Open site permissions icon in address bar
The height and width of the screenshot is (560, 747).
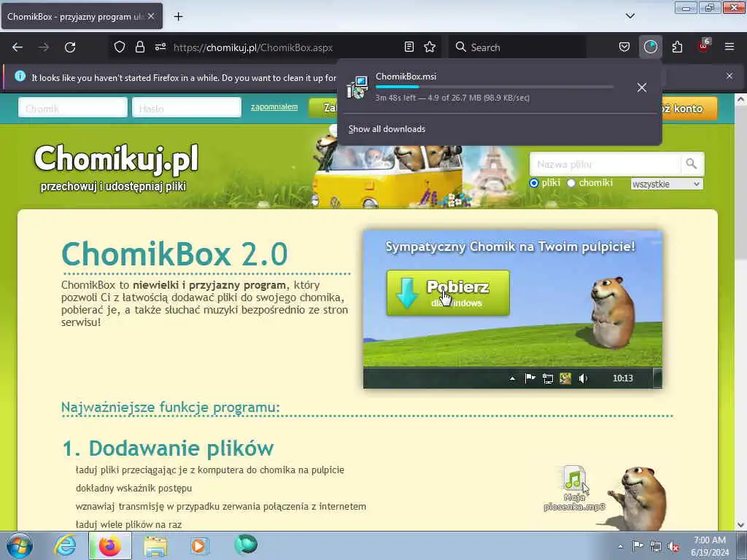click(x=160, y=47)
